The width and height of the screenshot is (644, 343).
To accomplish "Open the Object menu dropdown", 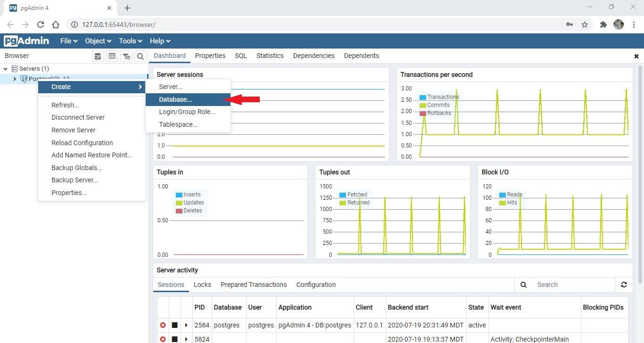I will [98, 41].
